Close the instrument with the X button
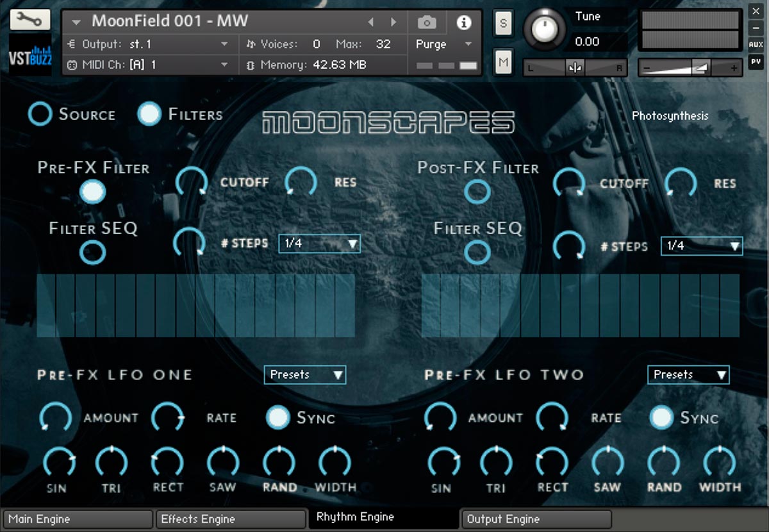This screenshot has width=769, height=532. [x=756, y=11]
